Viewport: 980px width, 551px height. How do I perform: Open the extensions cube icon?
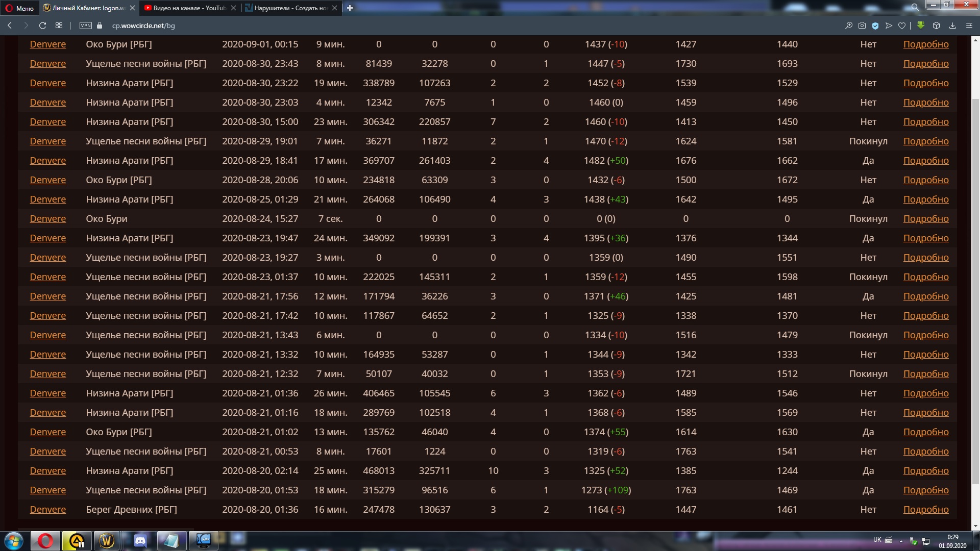pos(936,26)
